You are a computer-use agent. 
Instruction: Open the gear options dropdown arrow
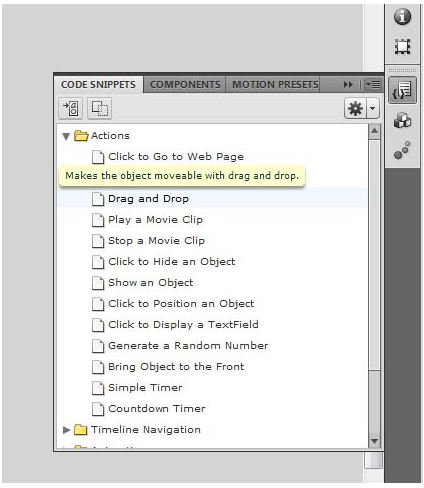click(373, 108)
